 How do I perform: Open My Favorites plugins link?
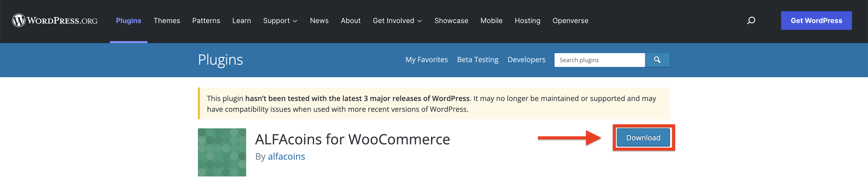tap(426, 60)
